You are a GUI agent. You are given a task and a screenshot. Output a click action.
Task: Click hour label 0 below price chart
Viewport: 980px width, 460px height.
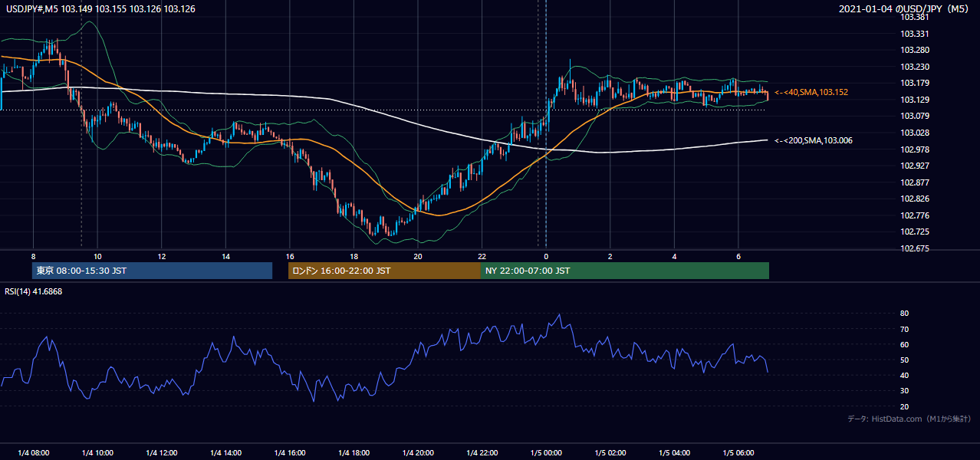click(x=546, y=256)
